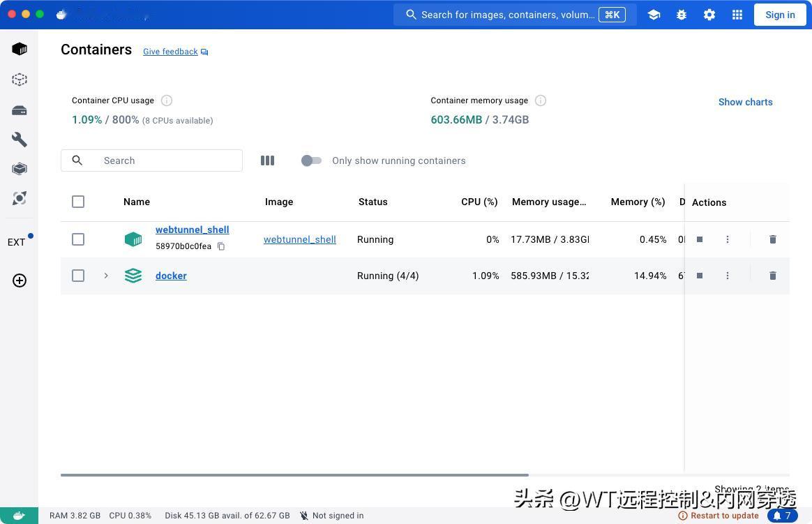Click the horizontal table scrollbar
This screenshot has width=812, height=524.
click(294, 475)
